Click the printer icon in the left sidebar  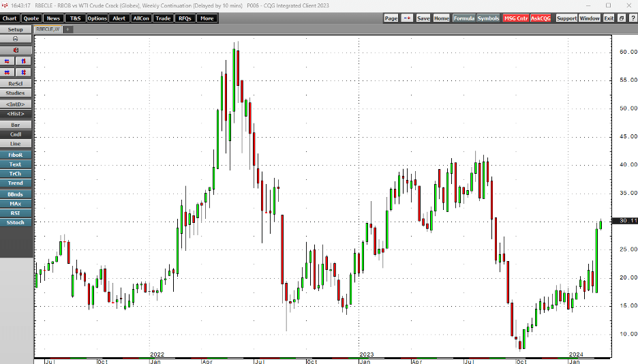tap(16, 39)
